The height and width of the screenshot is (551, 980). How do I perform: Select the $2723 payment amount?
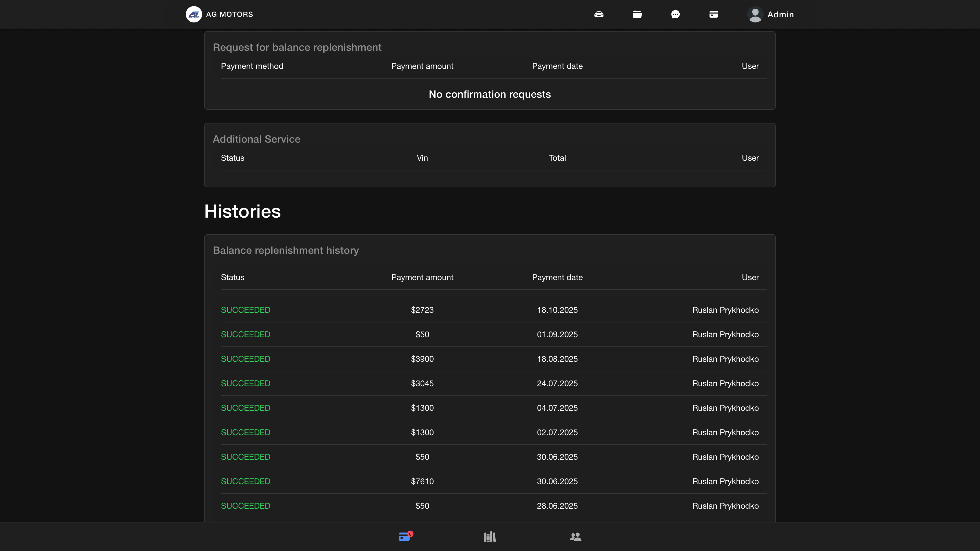click(x=422, y=310)
